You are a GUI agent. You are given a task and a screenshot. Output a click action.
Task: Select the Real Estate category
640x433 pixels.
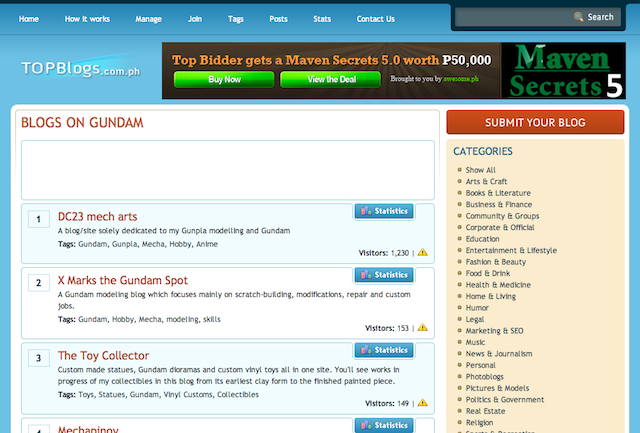485,411
